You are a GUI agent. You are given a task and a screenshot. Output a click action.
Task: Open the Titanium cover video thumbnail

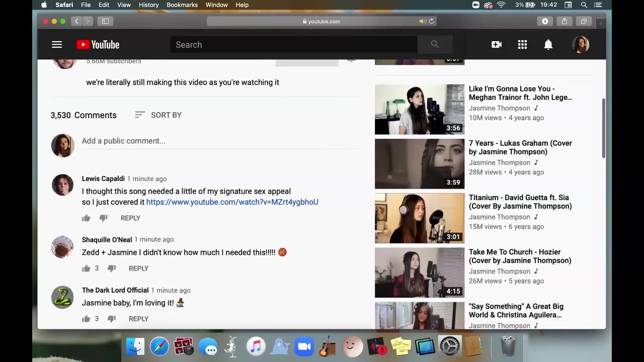[x=420, y=218]
